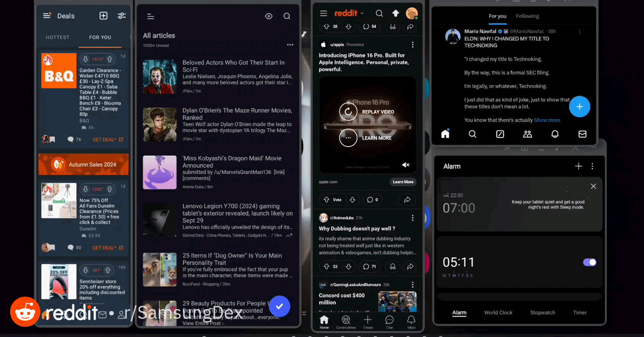
Task: Open the Deals app hamburger menu
Action: 47,16
